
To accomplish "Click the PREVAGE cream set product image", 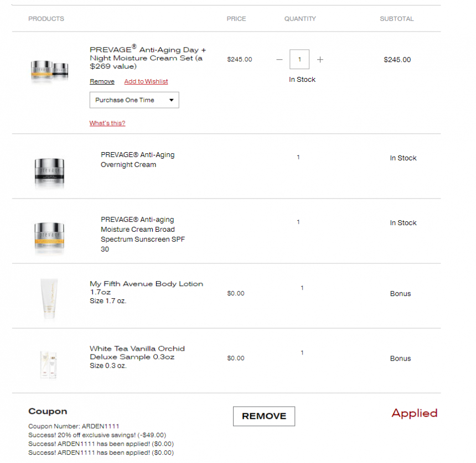I will [x=49, y=70].
